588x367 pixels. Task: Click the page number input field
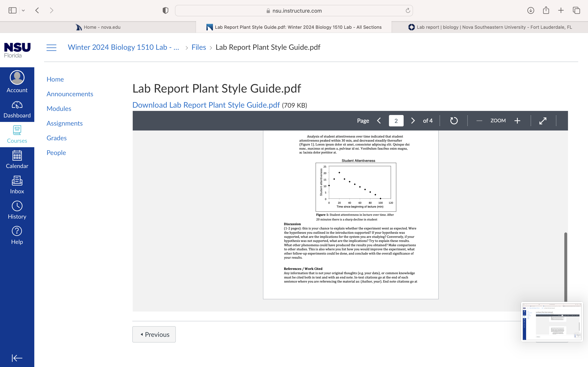[396, 121]
